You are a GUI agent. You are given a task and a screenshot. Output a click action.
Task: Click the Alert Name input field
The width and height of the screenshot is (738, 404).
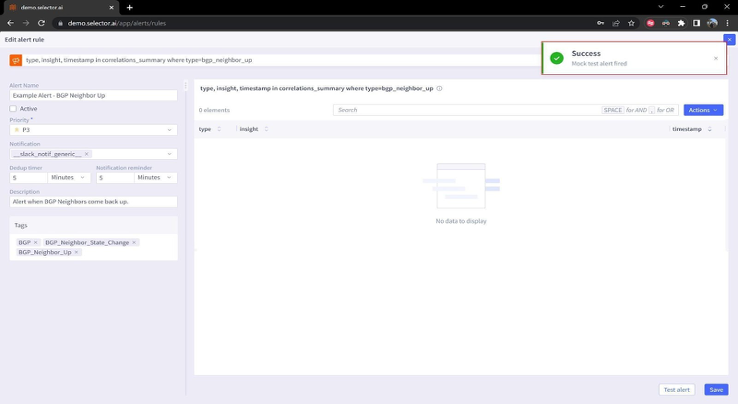[x=93, y=96]
